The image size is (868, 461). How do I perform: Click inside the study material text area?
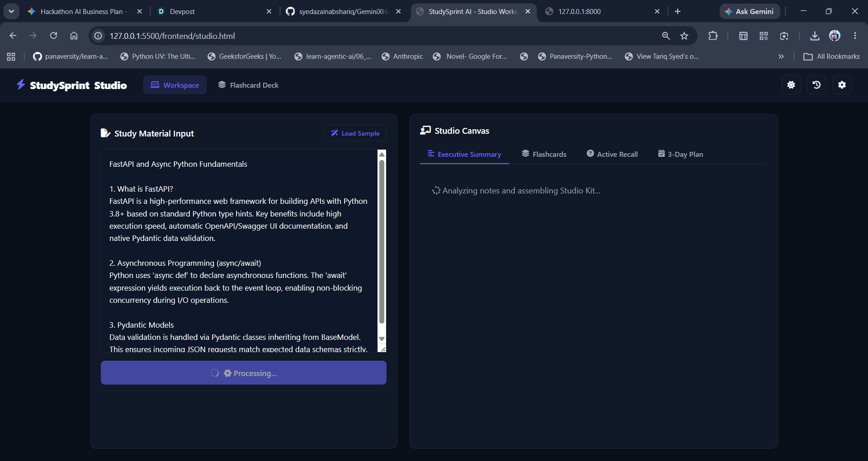239,251
